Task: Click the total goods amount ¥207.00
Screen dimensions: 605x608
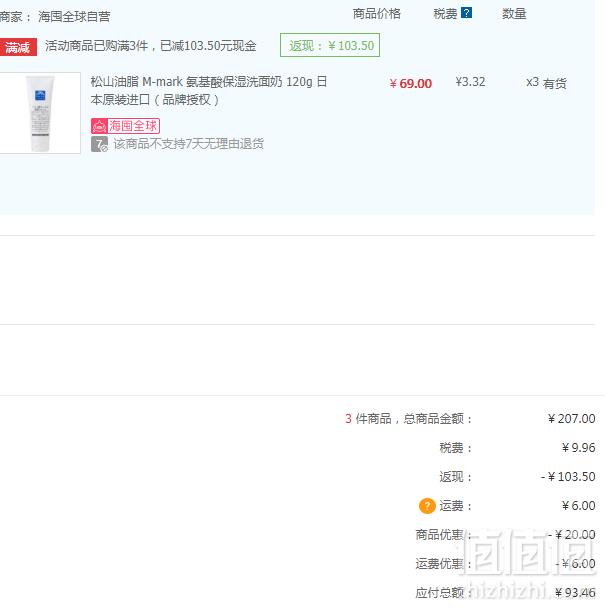Action: (572, 419)
